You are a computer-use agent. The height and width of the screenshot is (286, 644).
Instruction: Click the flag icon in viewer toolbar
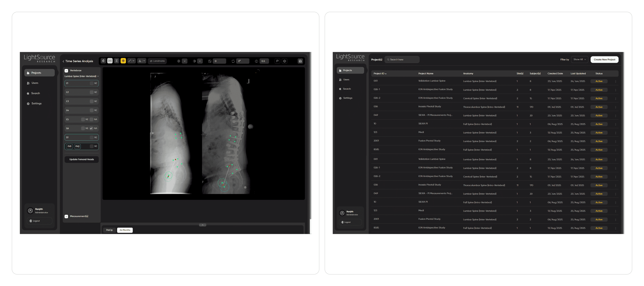coord(277,61)
